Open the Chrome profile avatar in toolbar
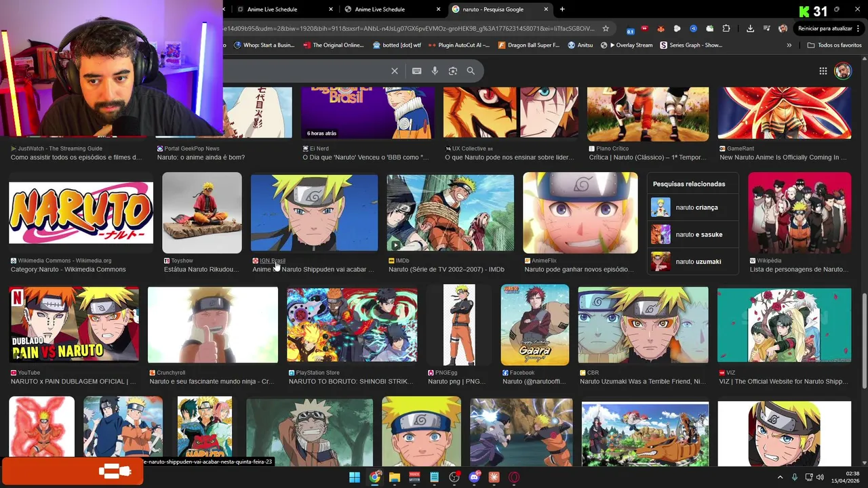 click(783, 28)
